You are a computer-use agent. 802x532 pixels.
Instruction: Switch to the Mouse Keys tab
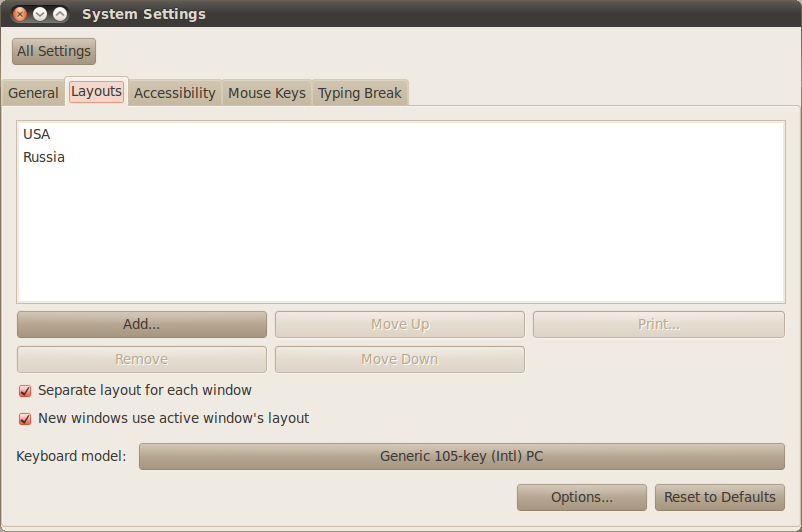(267, 93)
